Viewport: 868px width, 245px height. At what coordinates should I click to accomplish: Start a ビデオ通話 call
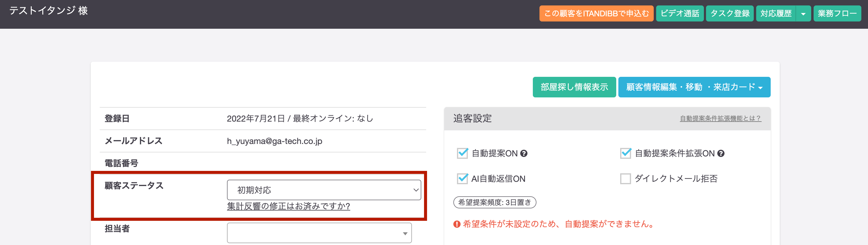tap(680, 14)
